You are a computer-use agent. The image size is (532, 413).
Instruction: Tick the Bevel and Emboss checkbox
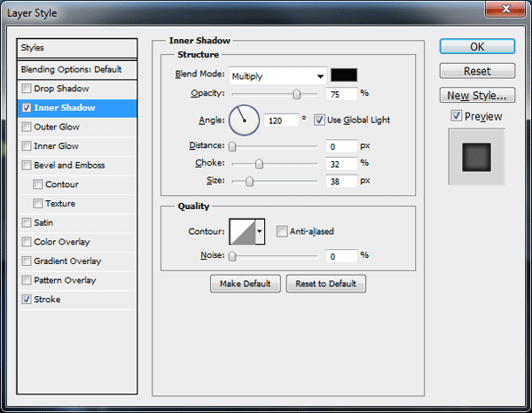[x=27, y=165]
